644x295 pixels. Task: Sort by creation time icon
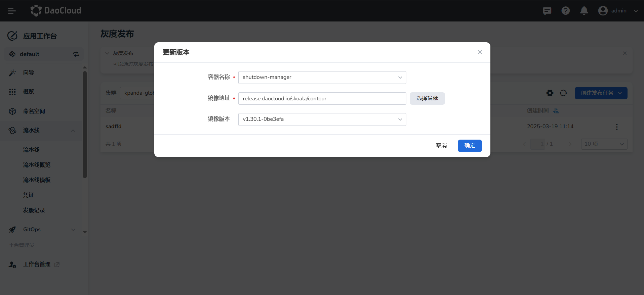pyautogui.click(x=556, y=110)
